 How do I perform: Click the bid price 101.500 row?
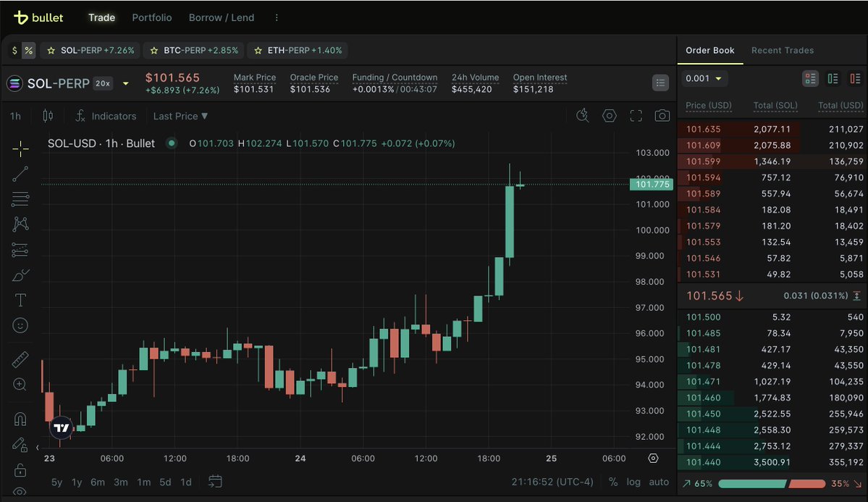click(772, 317)
